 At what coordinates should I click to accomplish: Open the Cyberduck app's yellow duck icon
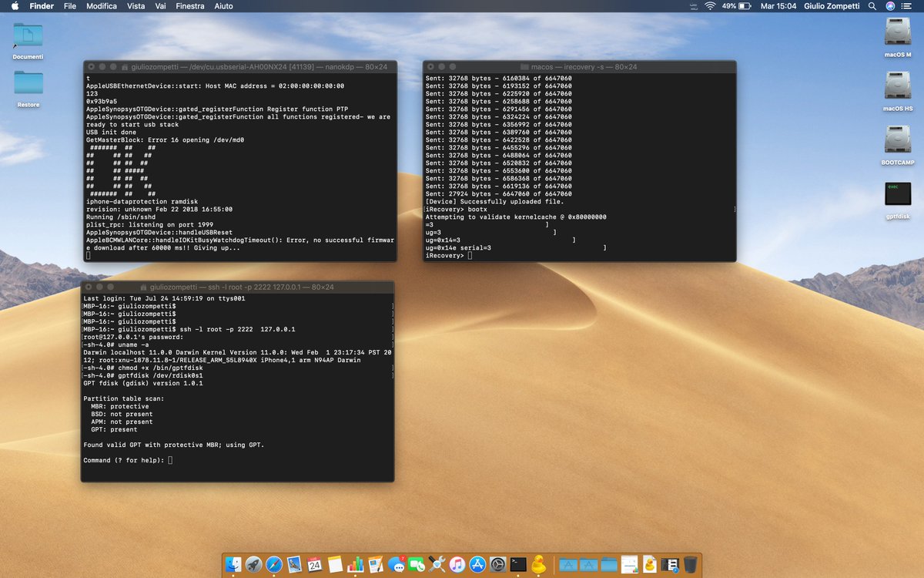(539, 565)
